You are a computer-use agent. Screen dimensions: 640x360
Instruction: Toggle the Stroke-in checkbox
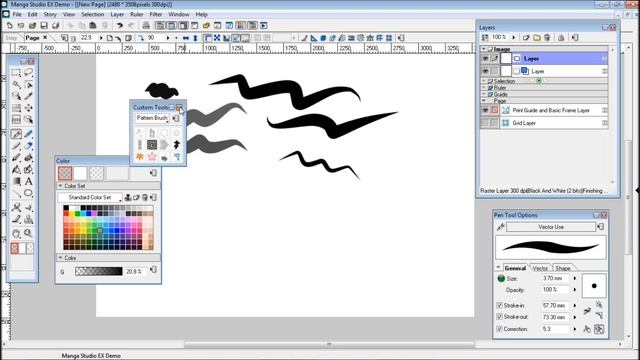pyautogui.click(x=499, y=305)
